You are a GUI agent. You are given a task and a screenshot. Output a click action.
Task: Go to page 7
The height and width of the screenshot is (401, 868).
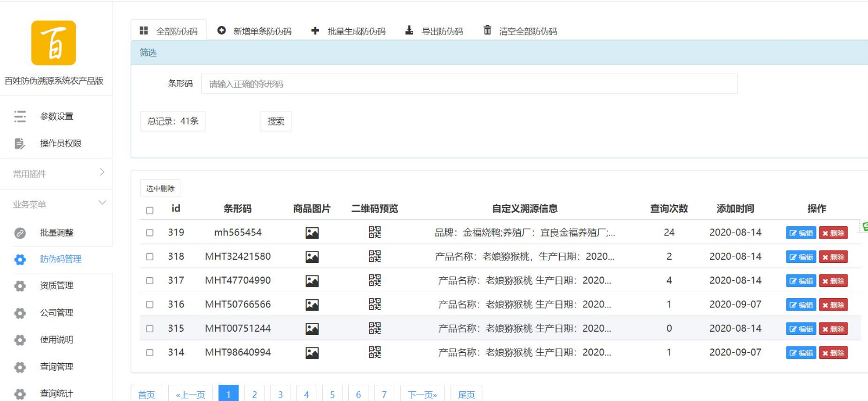[x=384, y=395]
